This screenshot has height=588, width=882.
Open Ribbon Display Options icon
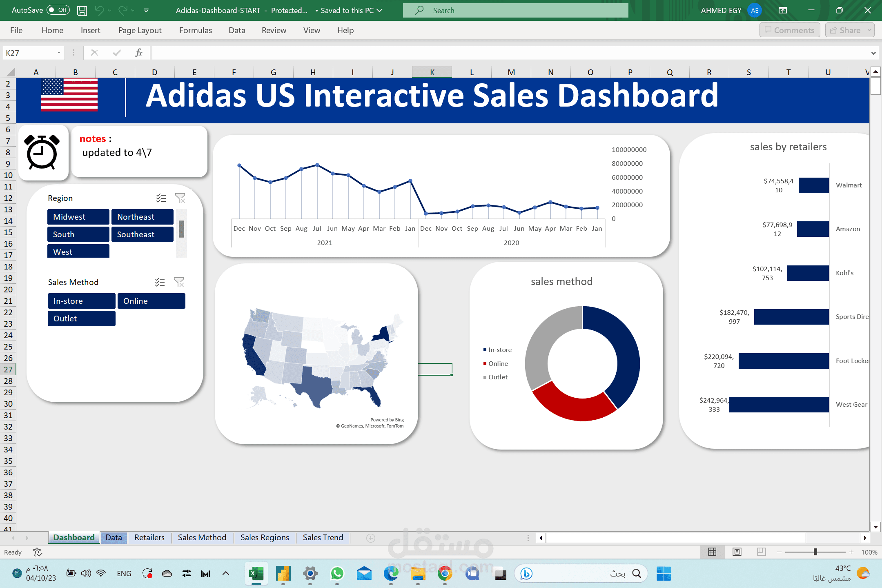click(x=782, y=11)
